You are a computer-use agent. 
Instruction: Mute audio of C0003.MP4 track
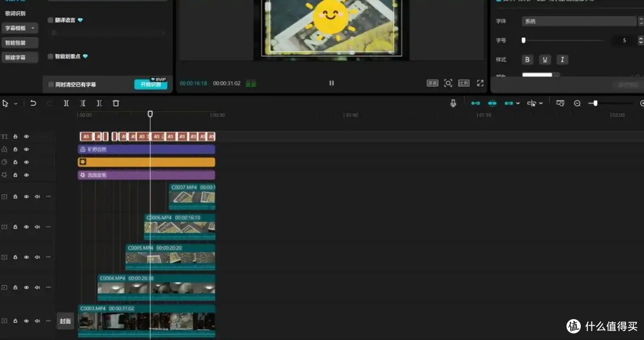[38, 321]
